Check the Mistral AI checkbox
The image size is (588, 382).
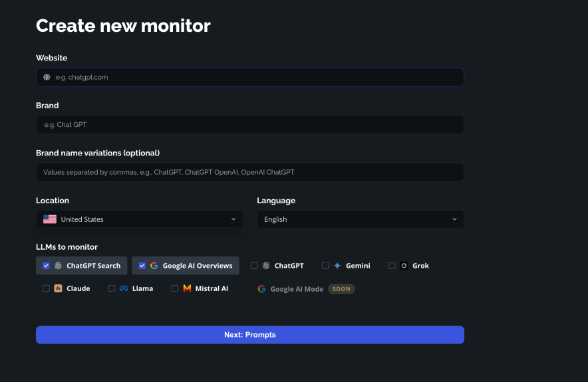[x=175, y=288]
